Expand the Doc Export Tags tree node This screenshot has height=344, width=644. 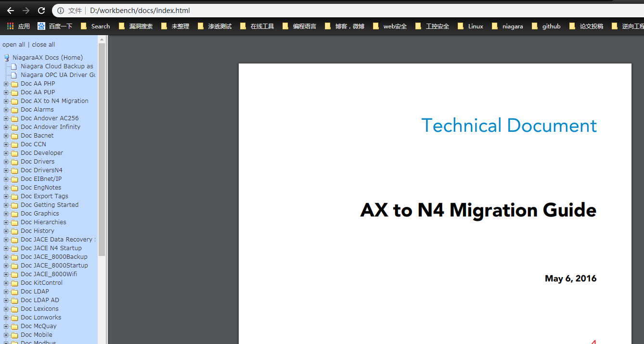point(6,196)
